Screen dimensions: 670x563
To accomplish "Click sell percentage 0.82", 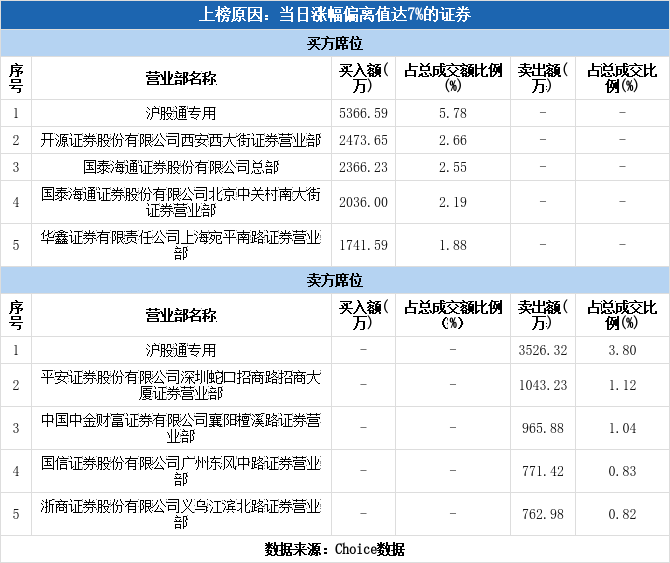I will pyautogui.click(x=622, y=514).
